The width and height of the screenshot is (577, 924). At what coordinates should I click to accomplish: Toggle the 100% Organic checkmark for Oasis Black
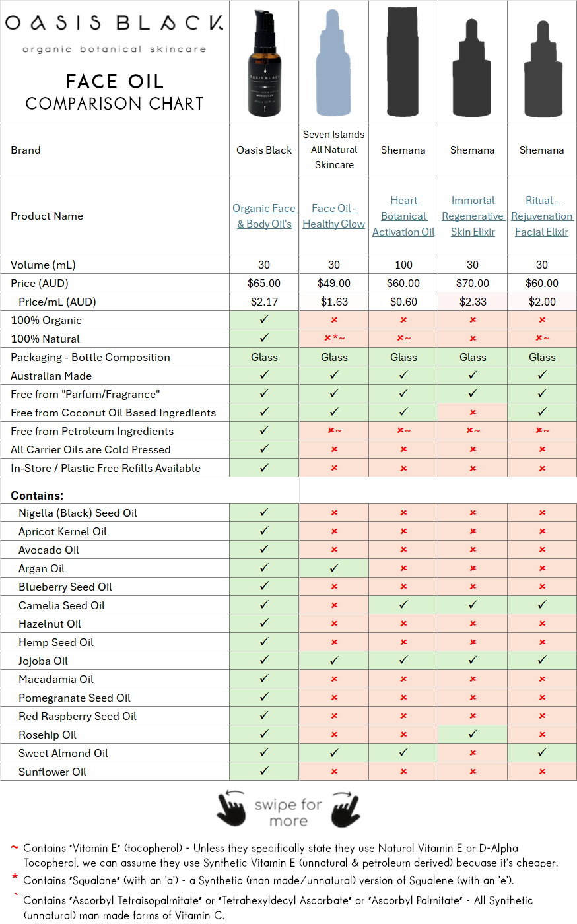[x=263, y=319]
